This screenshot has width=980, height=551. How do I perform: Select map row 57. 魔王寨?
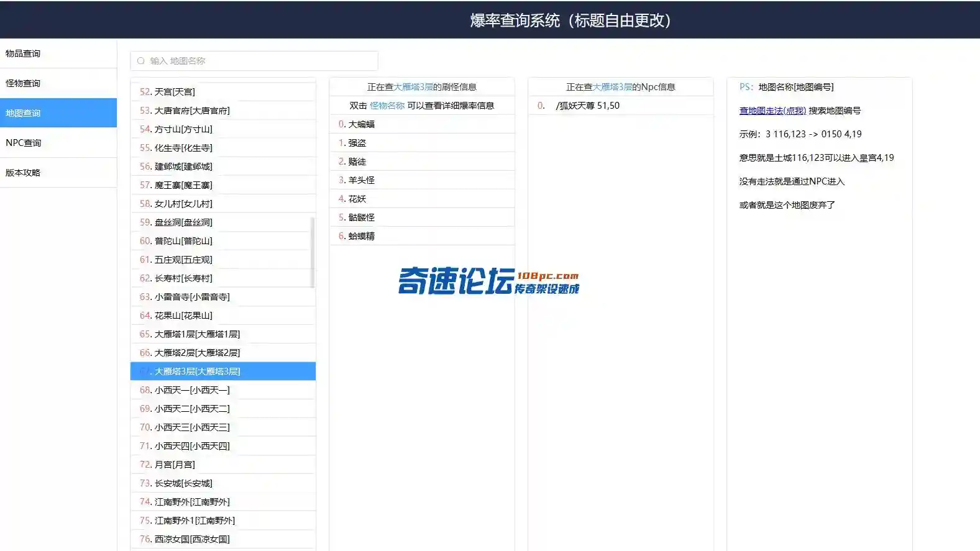tap(223, 185)
